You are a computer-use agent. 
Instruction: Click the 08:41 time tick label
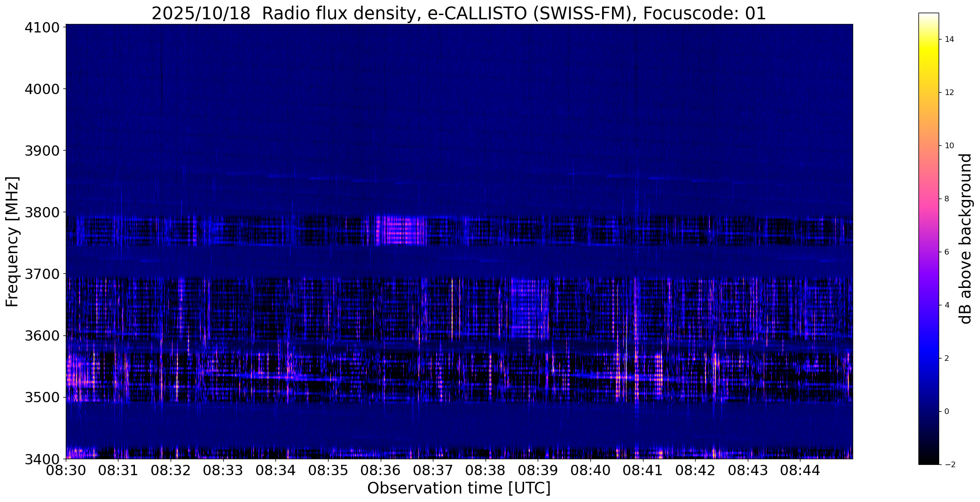click(x=643, y=470)
